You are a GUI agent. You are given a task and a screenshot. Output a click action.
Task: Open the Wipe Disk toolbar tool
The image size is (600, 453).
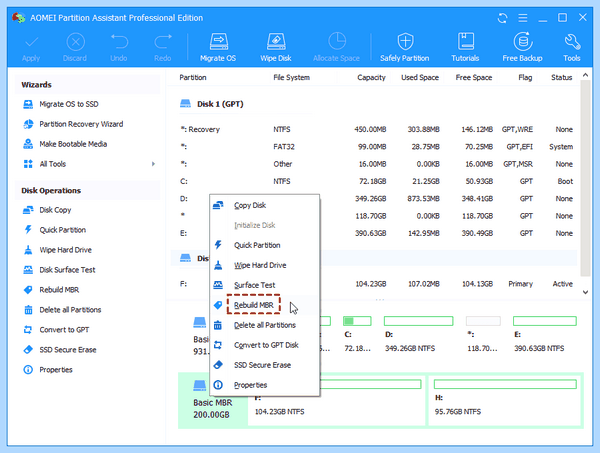[x=276, y=47]
